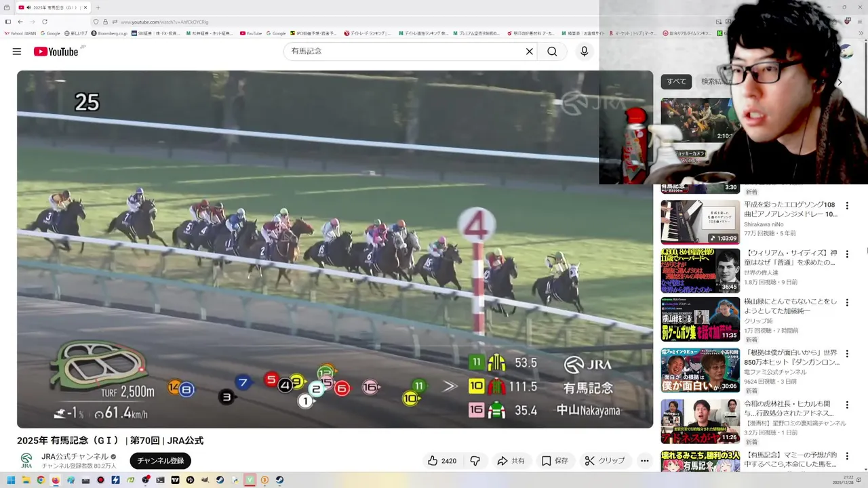Click the video player showing the race

(335, 249)
